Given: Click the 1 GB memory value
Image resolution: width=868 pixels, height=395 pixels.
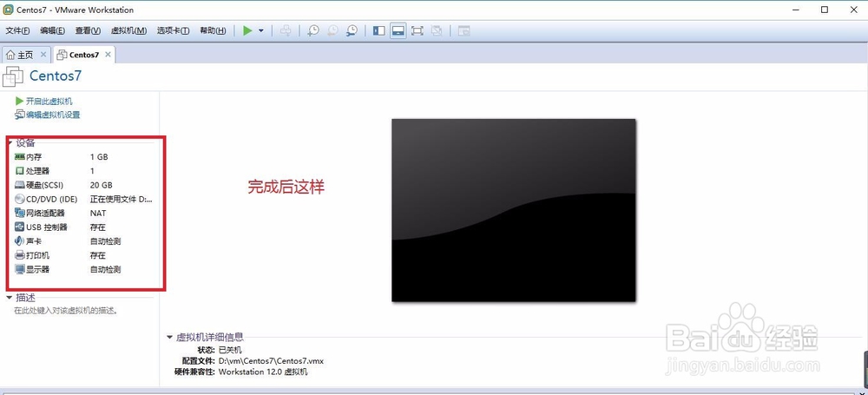Looking at the screenshot, I should (x=99, y=157).
